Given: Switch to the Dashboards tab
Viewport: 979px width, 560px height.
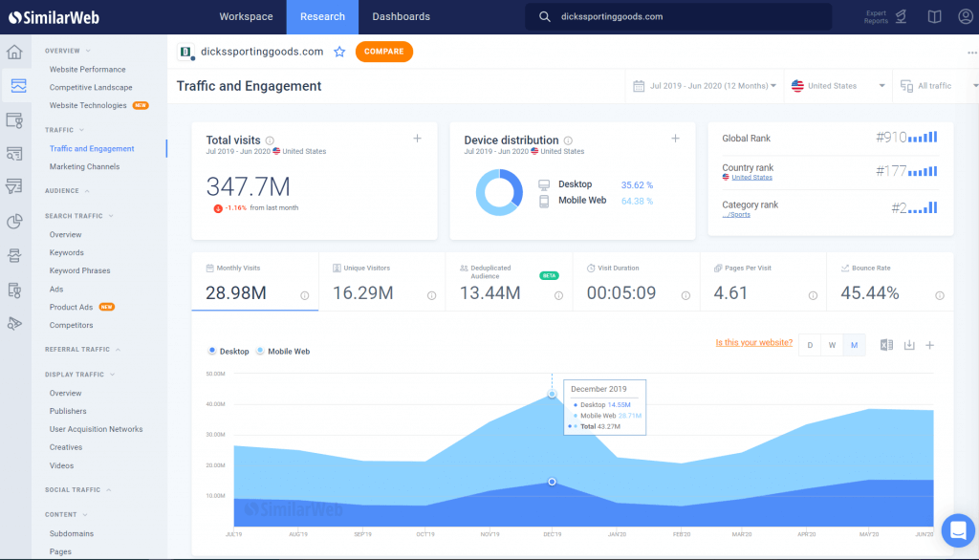Looking at the screenshot, I should coord(401,16).
